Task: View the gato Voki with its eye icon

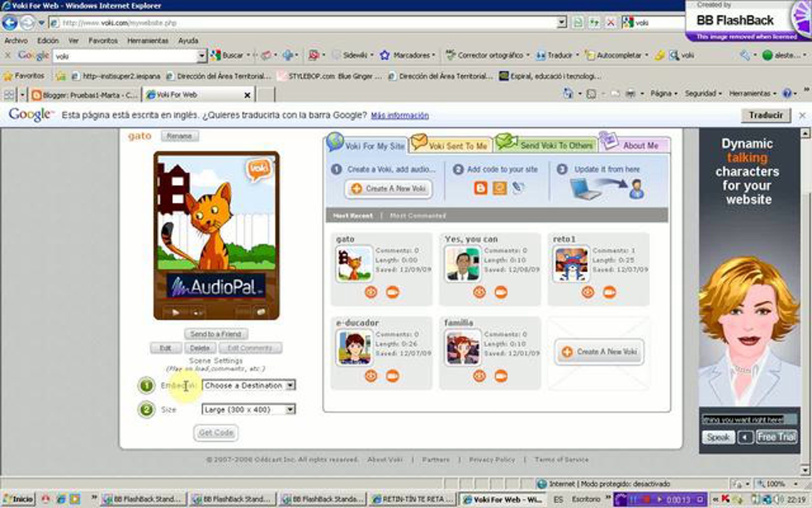Action: pyautogui.click(x=371, y=292)
